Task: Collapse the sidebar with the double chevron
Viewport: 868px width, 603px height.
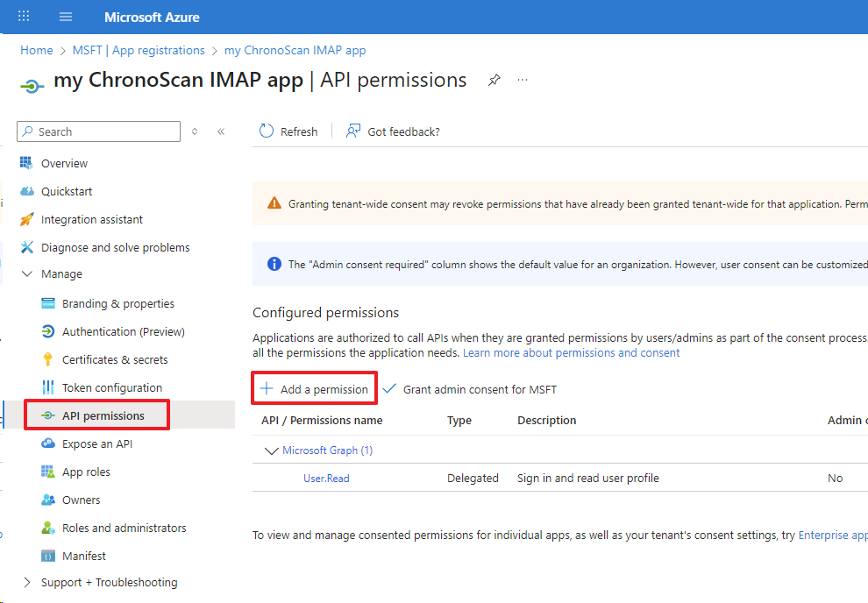Action: [x=221, y=131]
